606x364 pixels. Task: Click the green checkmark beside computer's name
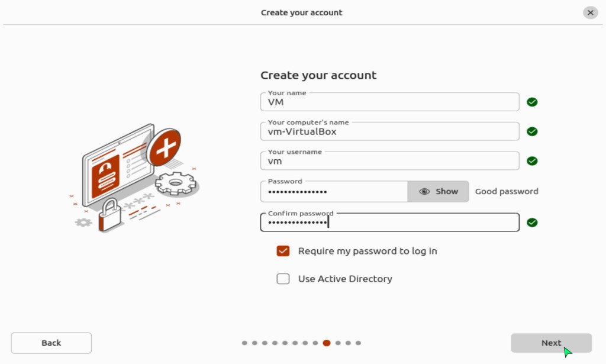click(532, 131)
